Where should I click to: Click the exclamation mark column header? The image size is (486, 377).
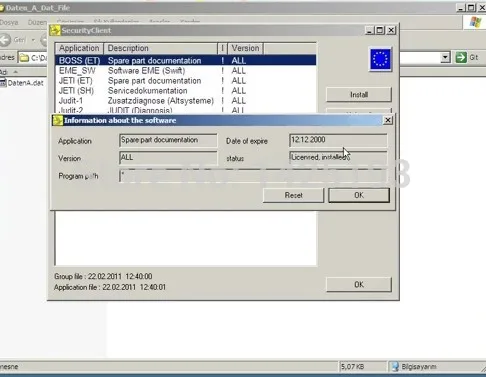point(222,48)
